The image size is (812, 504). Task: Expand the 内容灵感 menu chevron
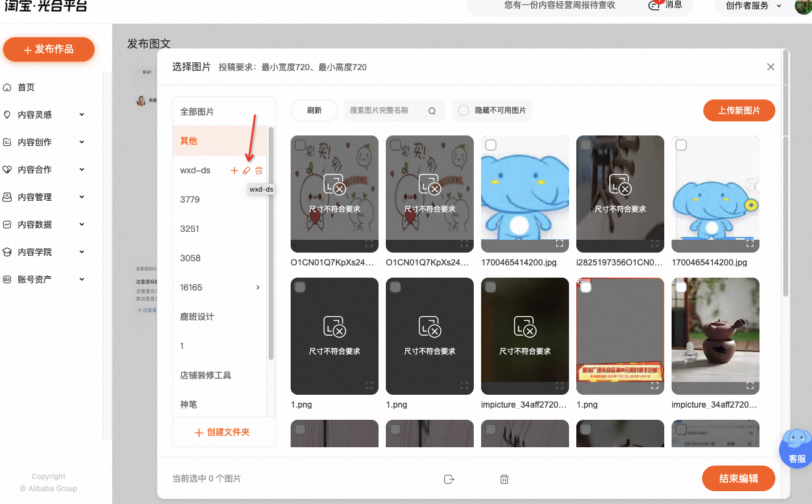[82, 115]
